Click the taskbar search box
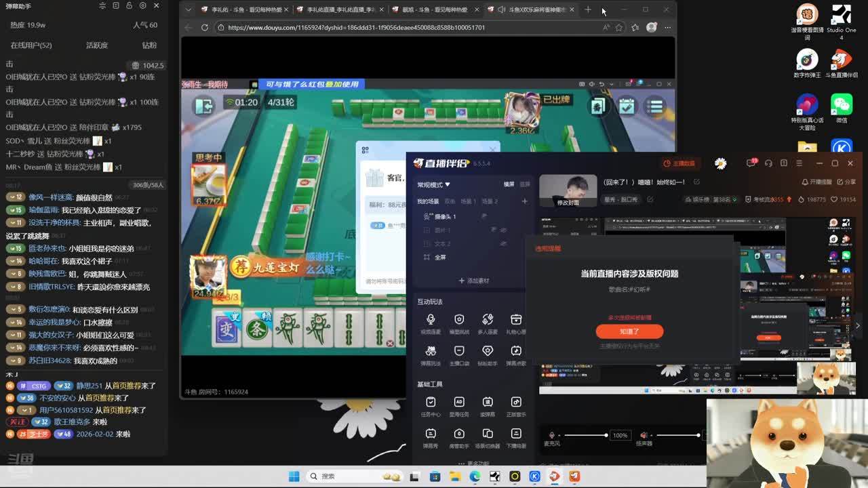Screen dimensions: 868x488 click(354, 476)
